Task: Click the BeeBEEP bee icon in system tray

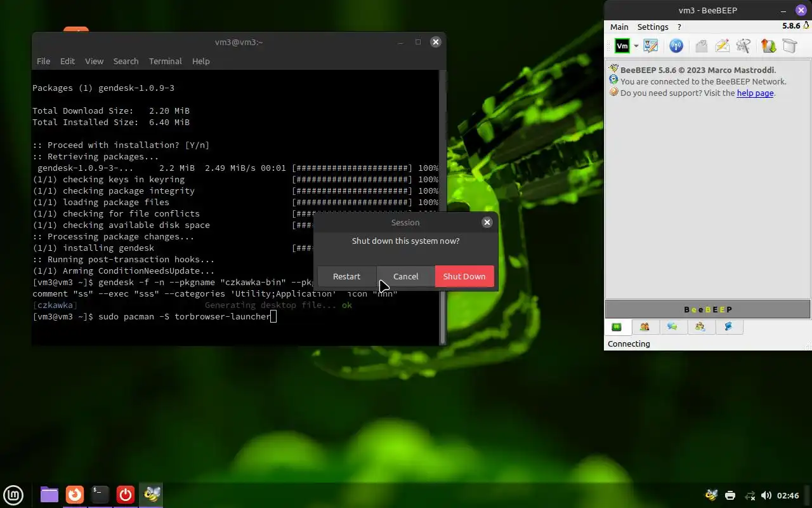Action: 712,495
